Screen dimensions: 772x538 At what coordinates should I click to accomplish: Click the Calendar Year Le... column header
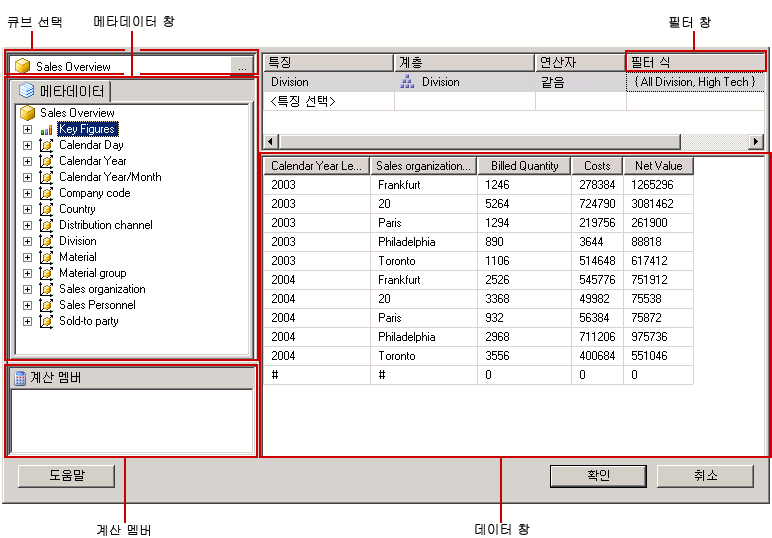[316, 166]
